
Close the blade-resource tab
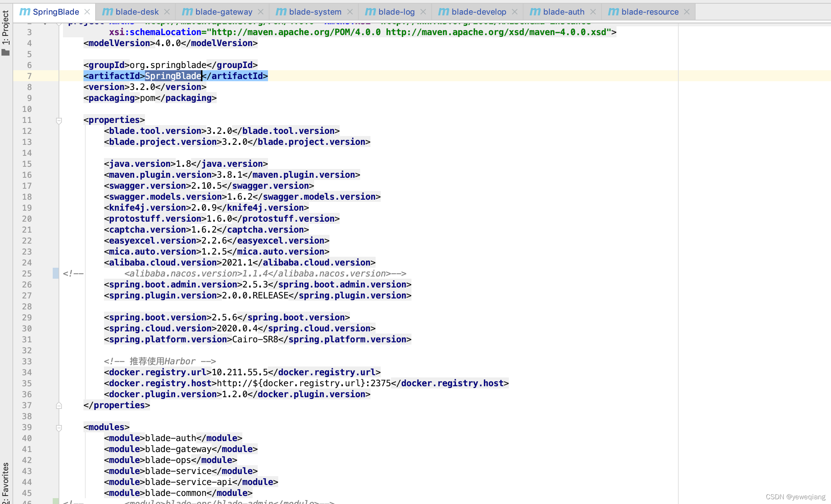tap(687, 11)
